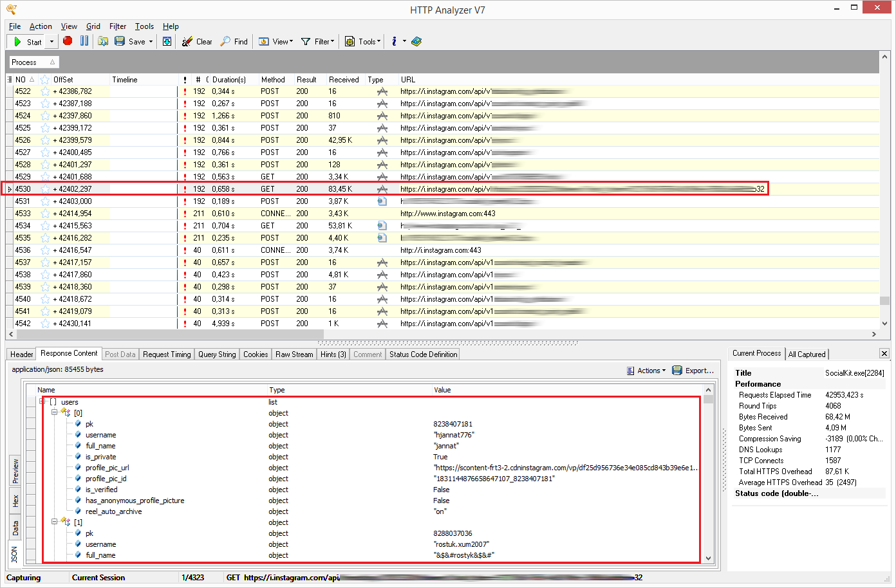Collapse the [1] object node

pos(55,522)
